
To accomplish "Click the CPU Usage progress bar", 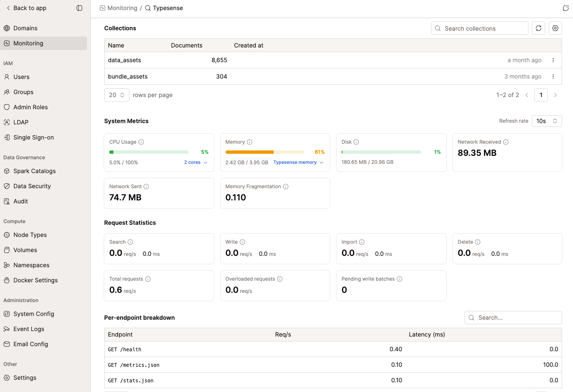I will click(149, 152).
